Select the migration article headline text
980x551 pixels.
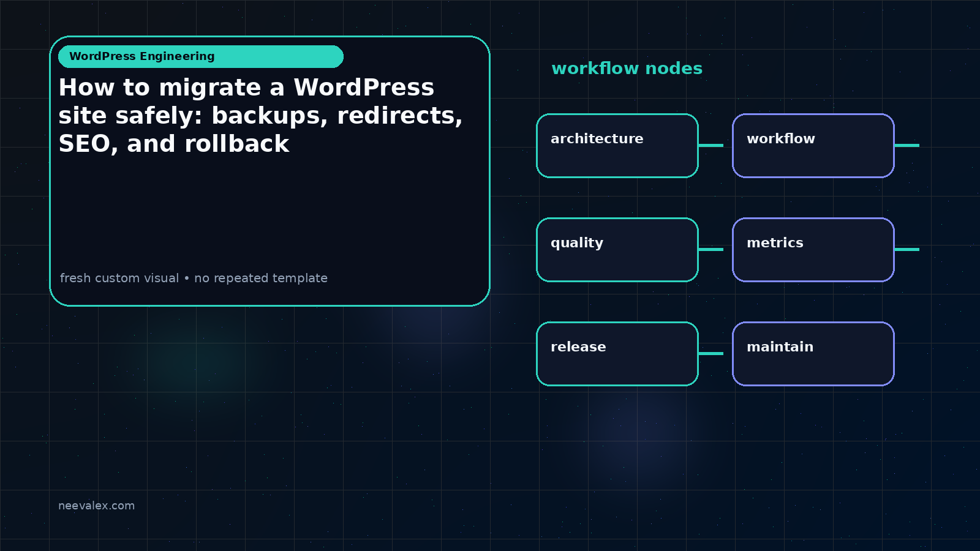pyautogui.click(x=260, y=116)
